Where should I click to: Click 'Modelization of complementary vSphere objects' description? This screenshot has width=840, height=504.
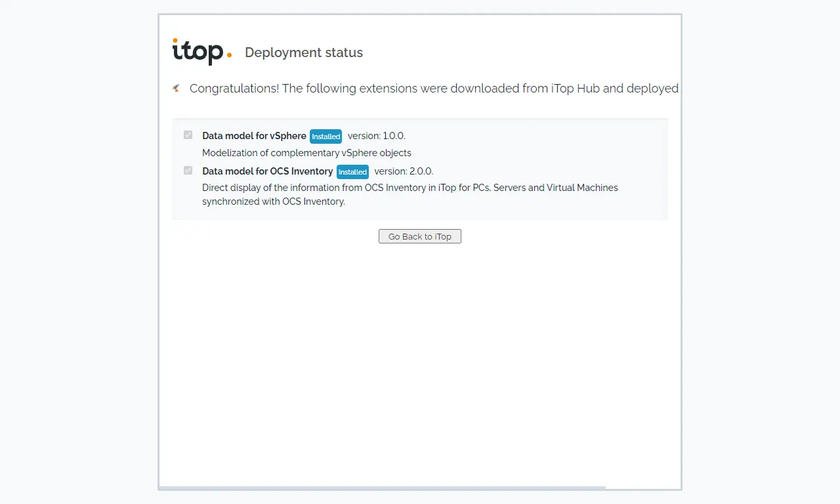(306, 153)
